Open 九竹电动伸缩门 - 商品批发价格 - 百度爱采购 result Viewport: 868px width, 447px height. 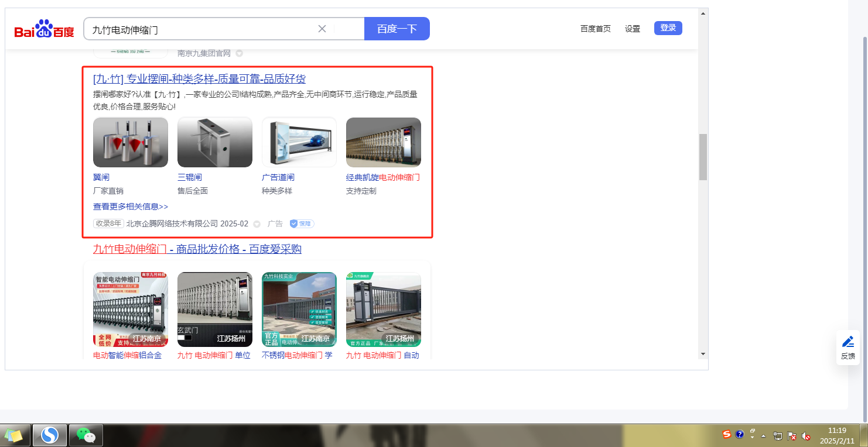(x=197, y=249)
